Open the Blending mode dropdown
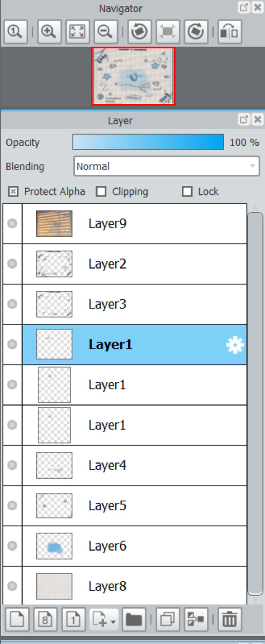265x644 pixels. click(x=166, y=166)
